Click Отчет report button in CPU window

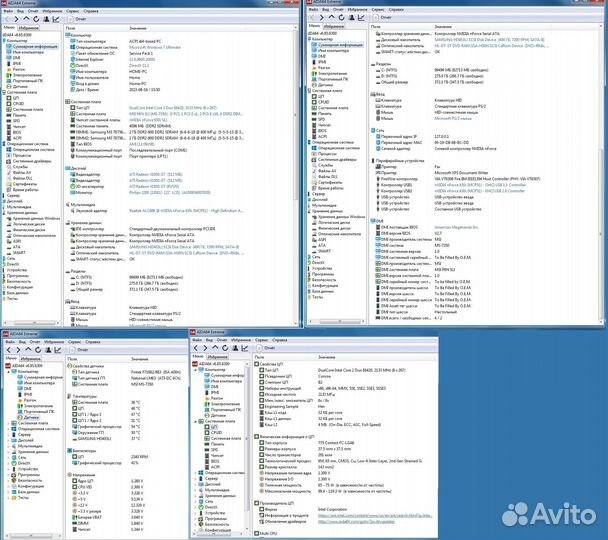[x=266, y=348]
